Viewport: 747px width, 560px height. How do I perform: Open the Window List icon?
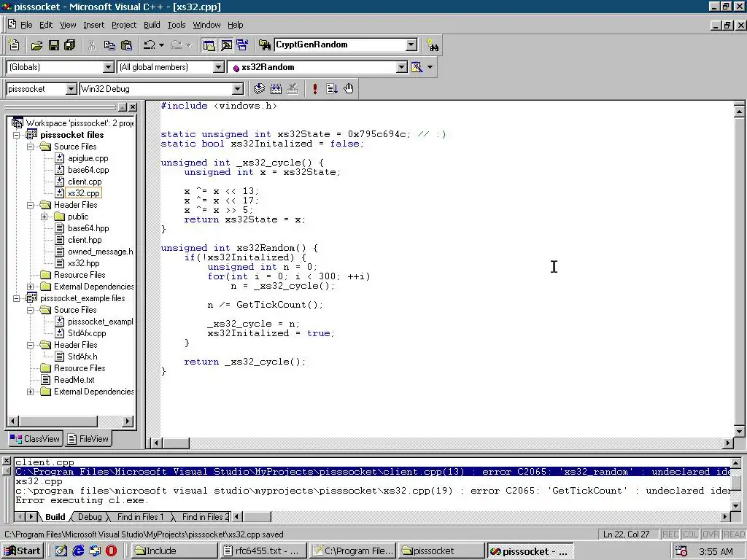(242, 45)
